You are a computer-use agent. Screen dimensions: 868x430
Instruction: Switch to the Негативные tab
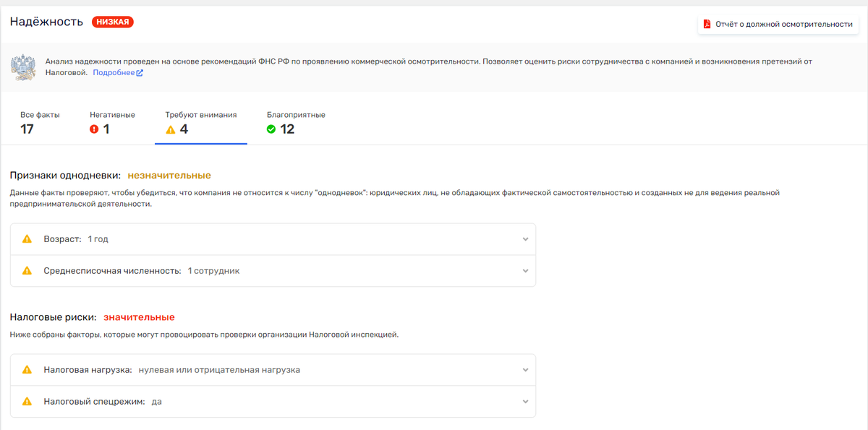[112, 123]
